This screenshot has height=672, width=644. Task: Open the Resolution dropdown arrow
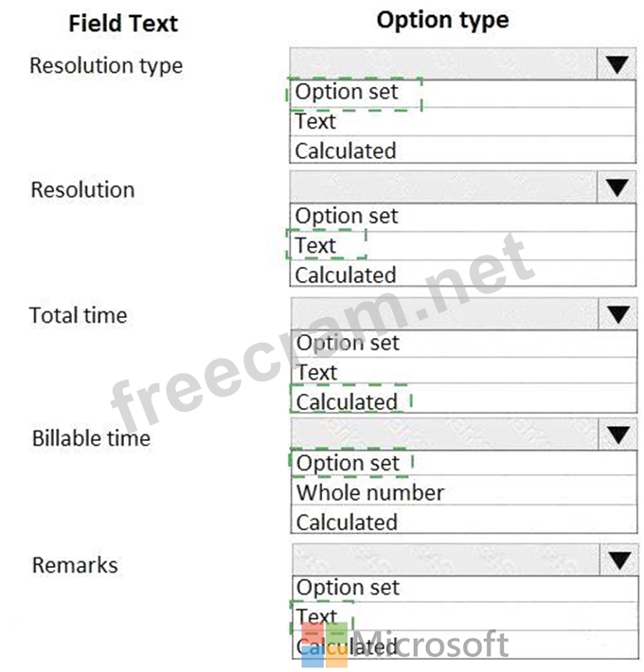coord(617,188)
